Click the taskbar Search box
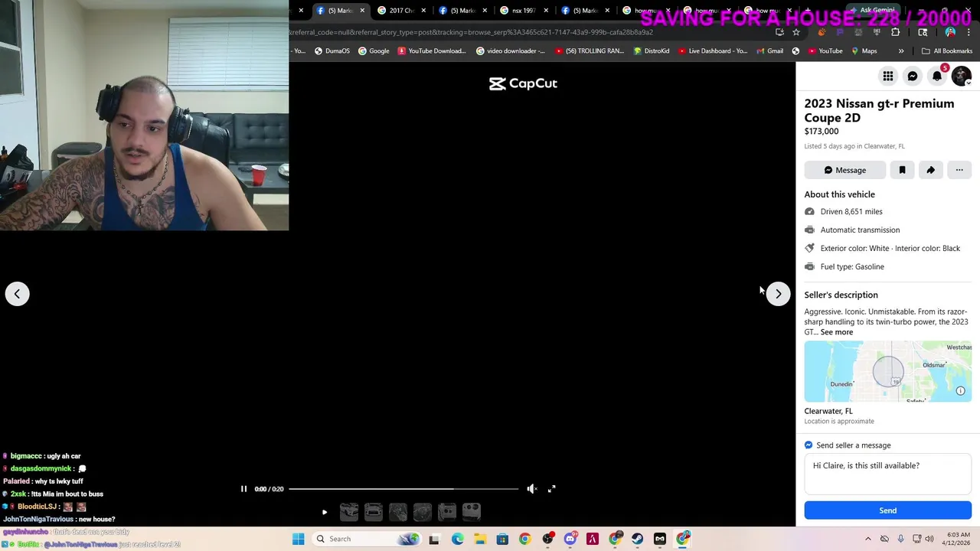Viewport: 980px width, 551px height. 367,539
